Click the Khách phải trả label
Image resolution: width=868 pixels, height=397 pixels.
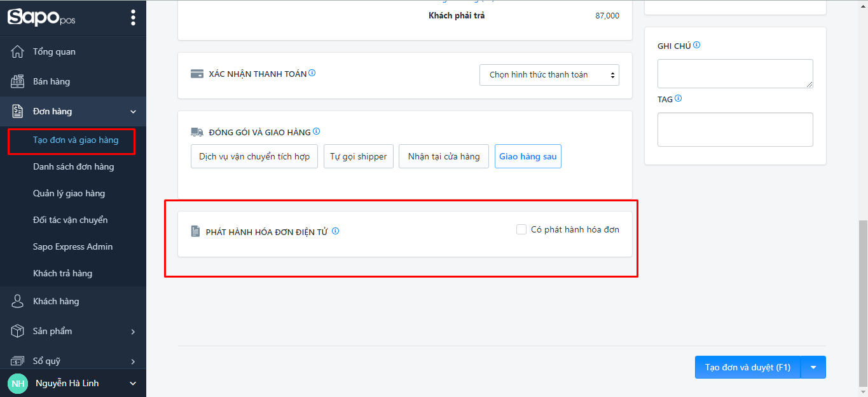tap(457, 15)
